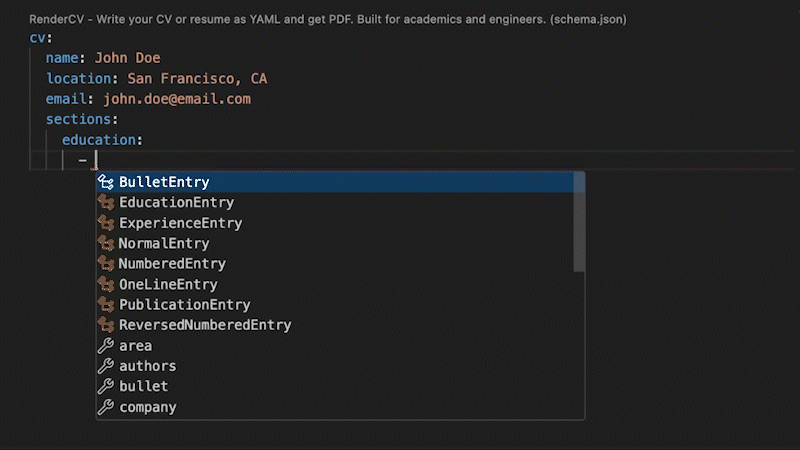Click the EducationEntry snippet icon

(x=106, y=203)
